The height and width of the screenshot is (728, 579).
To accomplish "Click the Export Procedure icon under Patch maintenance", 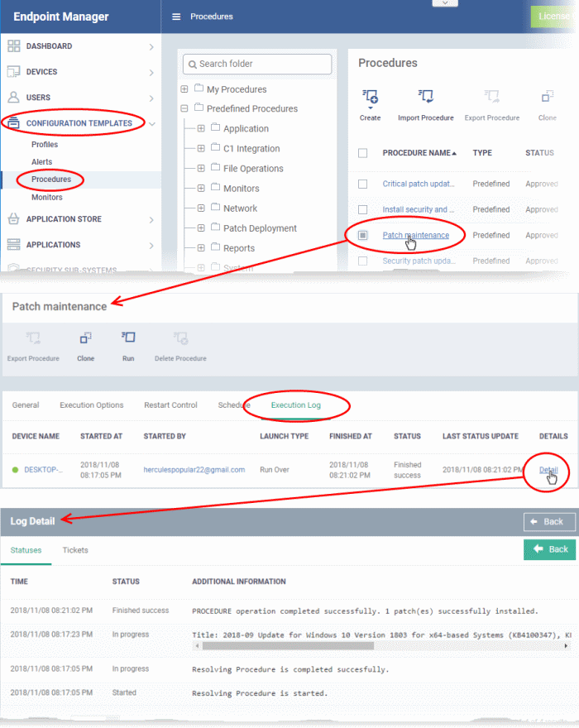I will [33, 338].
